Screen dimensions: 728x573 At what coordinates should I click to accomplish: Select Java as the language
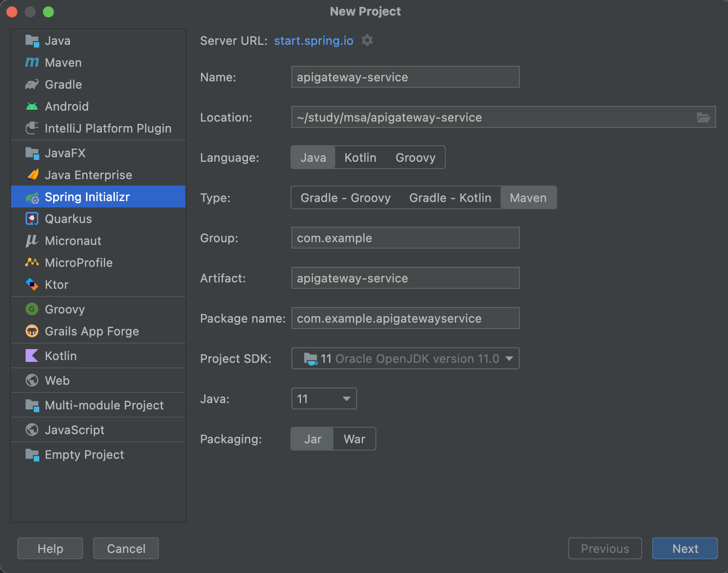pos(313,158)
